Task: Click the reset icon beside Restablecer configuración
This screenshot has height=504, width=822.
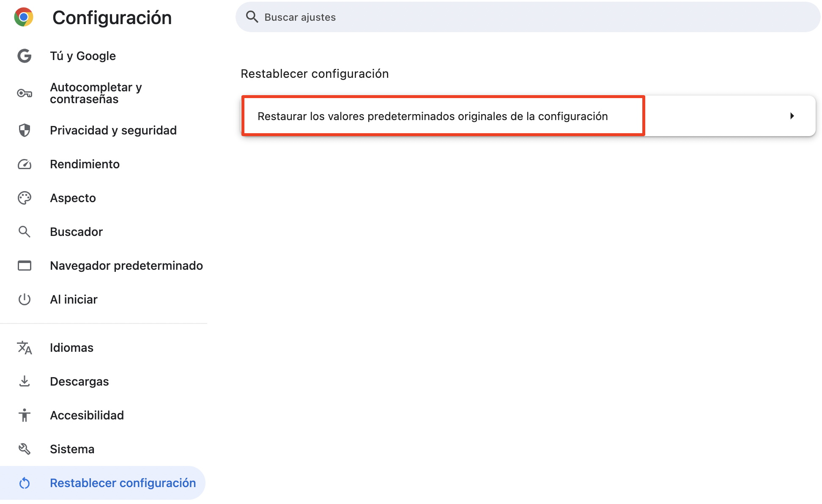Action: [24, 482]
